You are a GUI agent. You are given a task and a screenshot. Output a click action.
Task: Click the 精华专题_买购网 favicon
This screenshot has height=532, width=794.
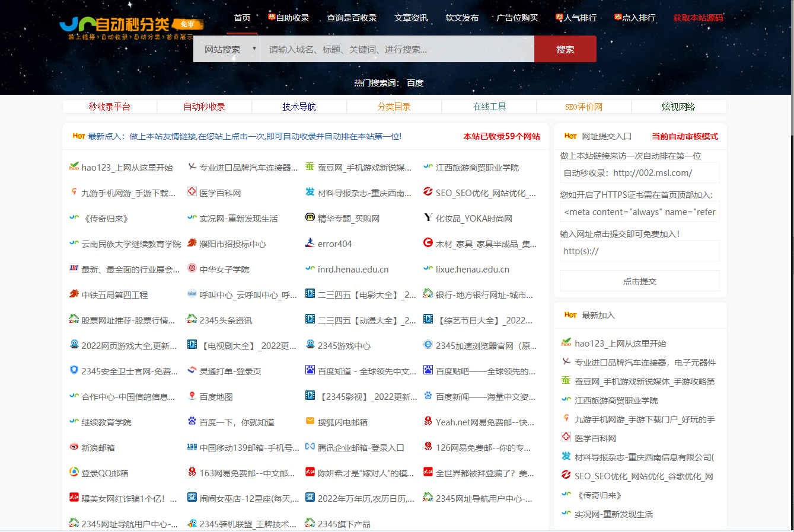point(310,218)
